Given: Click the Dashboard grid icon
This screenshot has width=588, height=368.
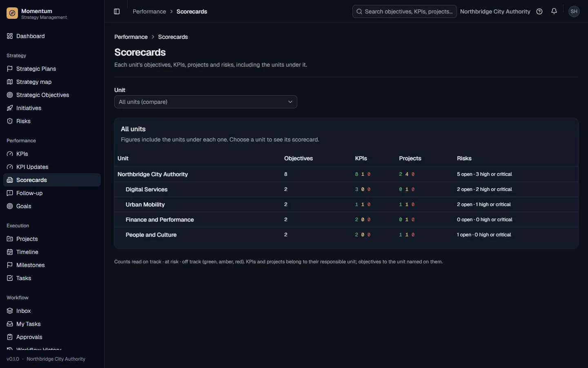Looking at the screenshot, I should click(10, 36).
